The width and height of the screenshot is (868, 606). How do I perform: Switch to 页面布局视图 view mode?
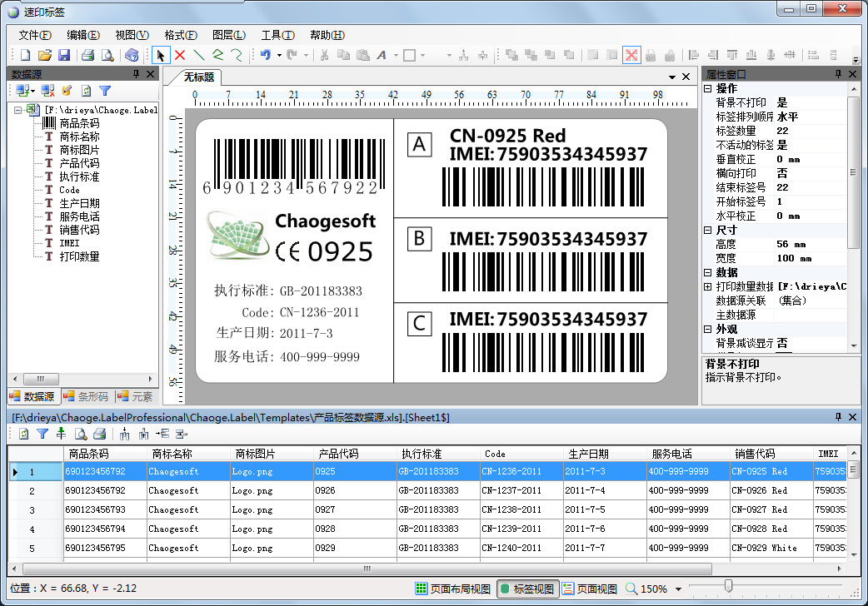tap(452, 589)
